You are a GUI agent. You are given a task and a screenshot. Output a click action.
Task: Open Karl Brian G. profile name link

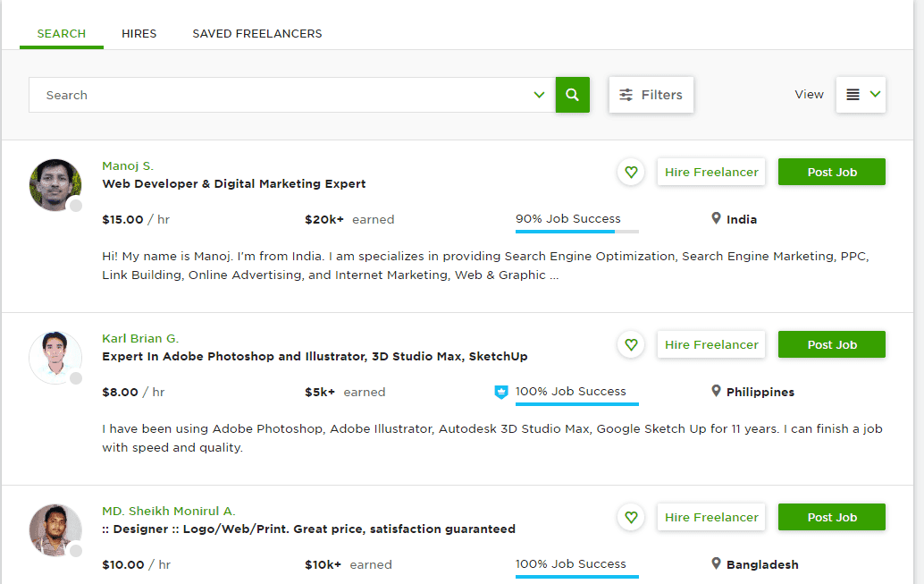pos(140,339)
